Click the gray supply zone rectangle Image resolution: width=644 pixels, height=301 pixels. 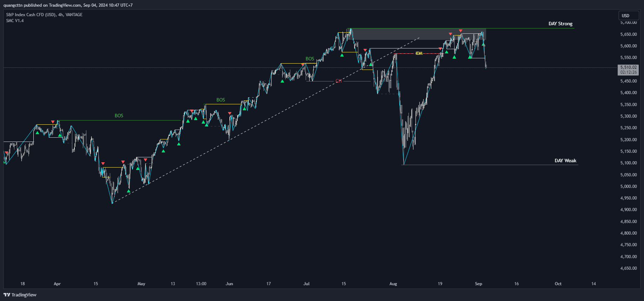[x=418, y=34]
